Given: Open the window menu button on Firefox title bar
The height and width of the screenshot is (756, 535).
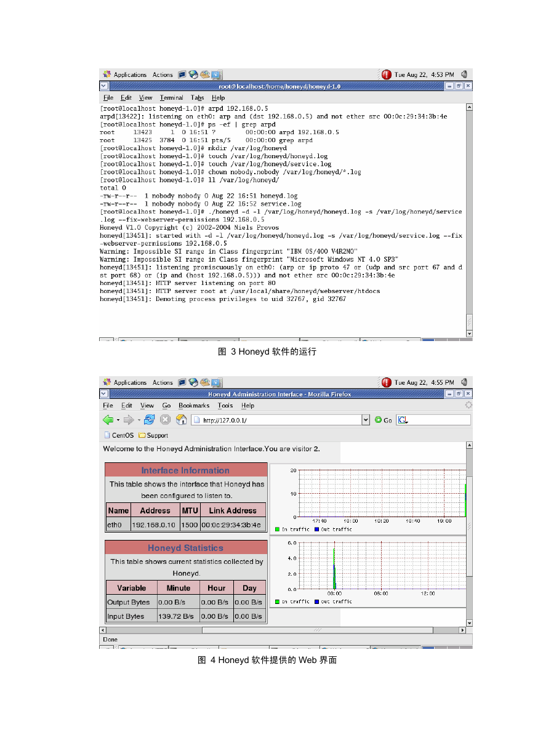Looking at the screenshot, I should point(104,394).
